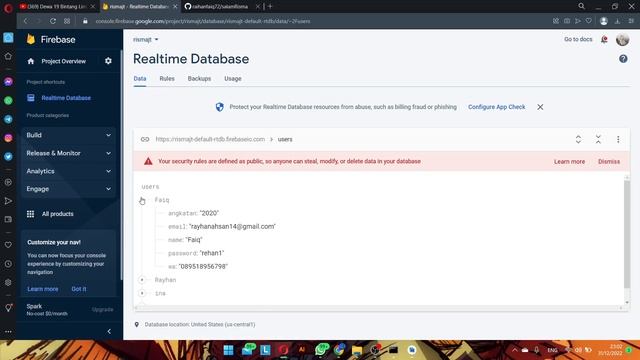
Task: Open Messenger in the Opera sidebar
Action: pyautogui.click(x=8, y=82)
